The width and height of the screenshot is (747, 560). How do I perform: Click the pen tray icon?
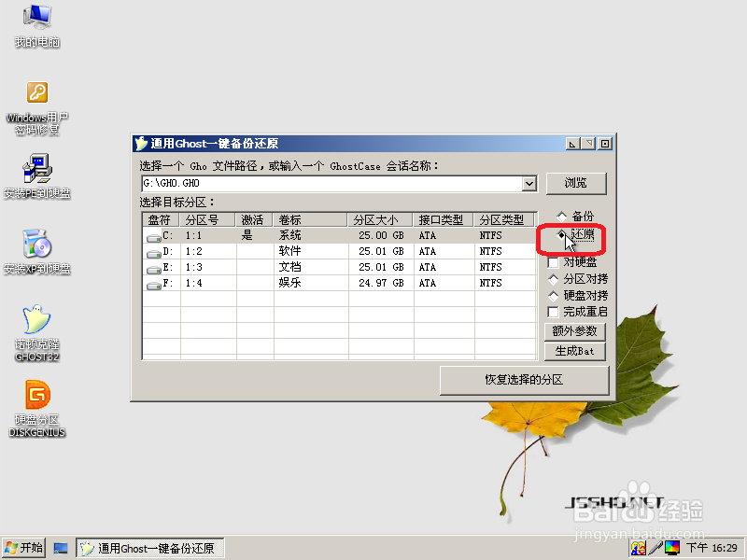(x=655, y=548)
